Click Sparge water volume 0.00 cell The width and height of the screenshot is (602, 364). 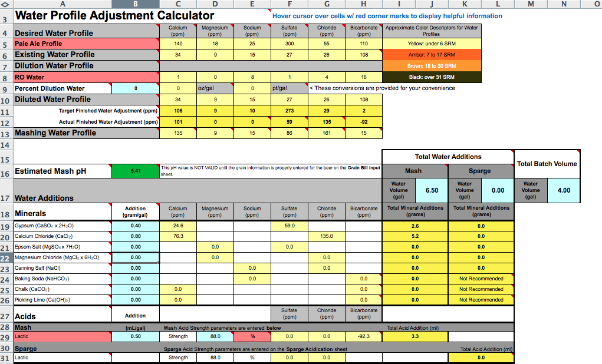[498, 190]
